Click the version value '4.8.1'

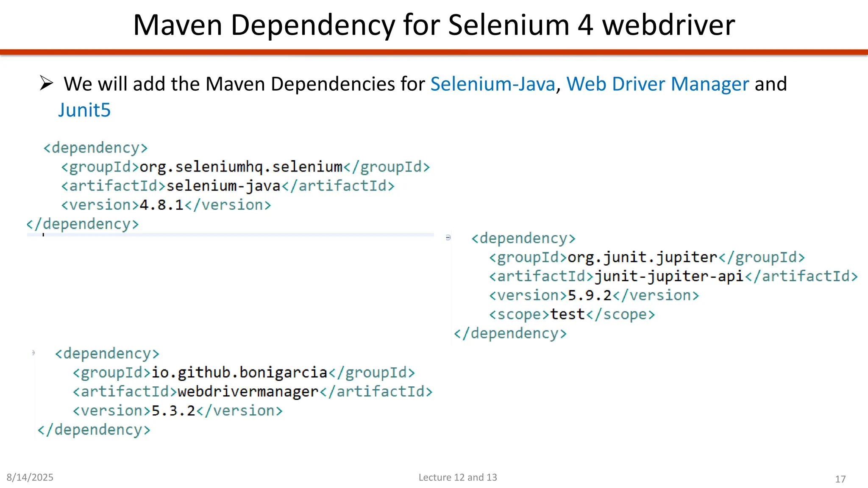tap(161, 205)
